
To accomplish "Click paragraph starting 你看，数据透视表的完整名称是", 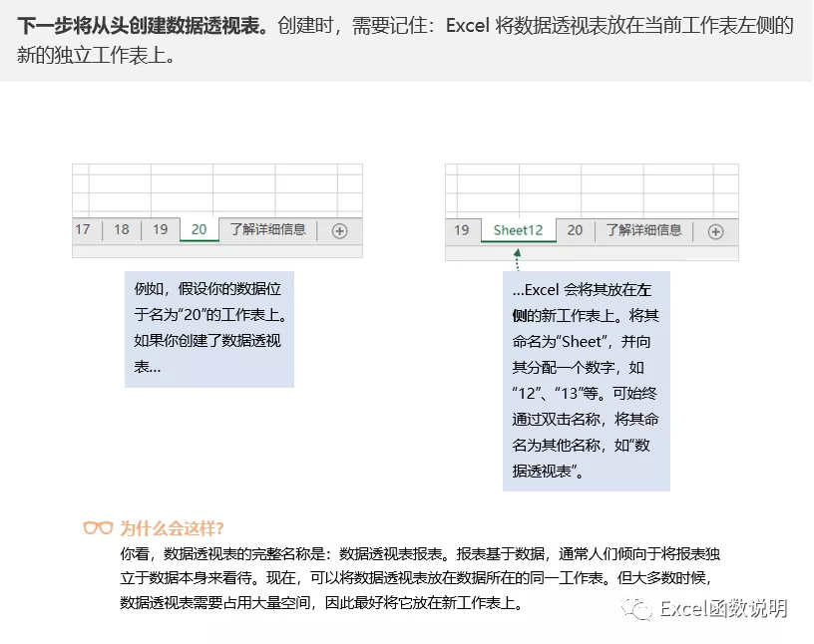I will [420, 578].
